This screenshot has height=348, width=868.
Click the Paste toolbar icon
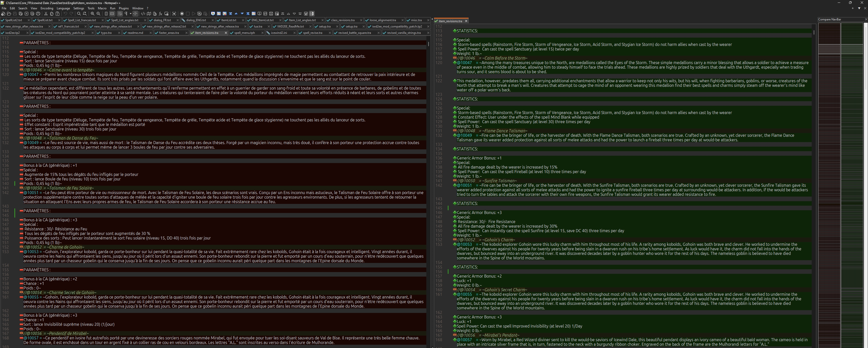58,14
